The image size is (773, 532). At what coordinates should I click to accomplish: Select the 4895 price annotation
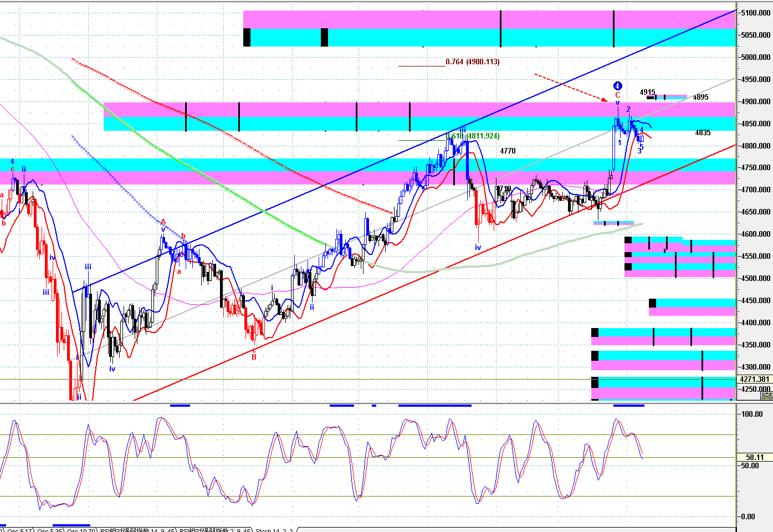(x=700, y=98)
